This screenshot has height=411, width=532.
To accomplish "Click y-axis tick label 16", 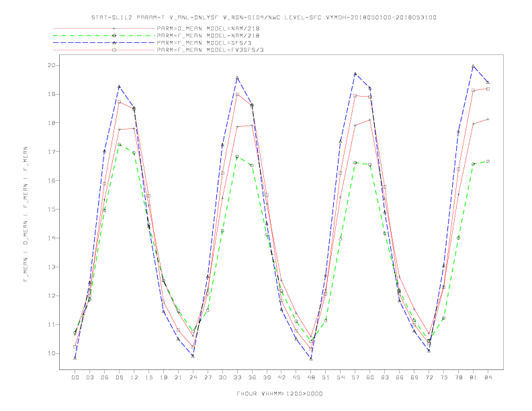I will point(52,181).
